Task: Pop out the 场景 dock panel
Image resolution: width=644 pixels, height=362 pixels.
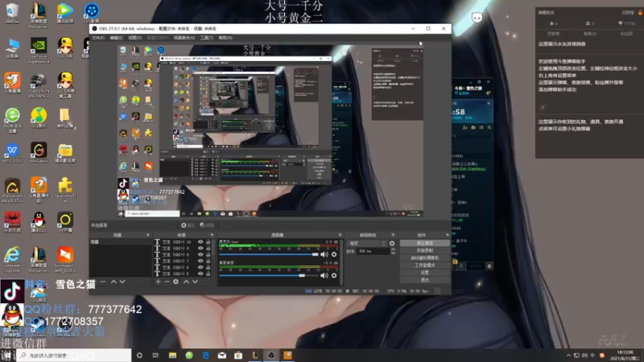Action: click(148, 235)
